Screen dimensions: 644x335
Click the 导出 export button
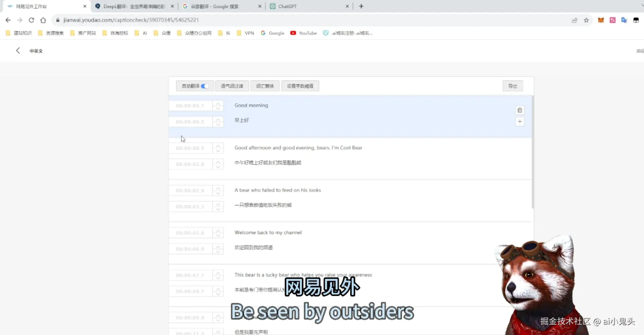(513, 86)
